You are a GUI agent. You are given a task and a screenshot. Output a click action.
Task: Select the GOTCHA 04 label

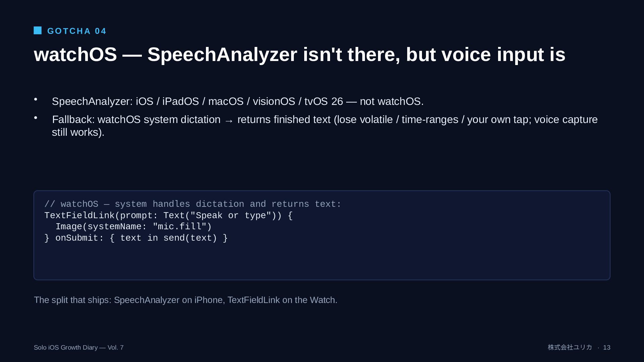click(x=77, y=31)
